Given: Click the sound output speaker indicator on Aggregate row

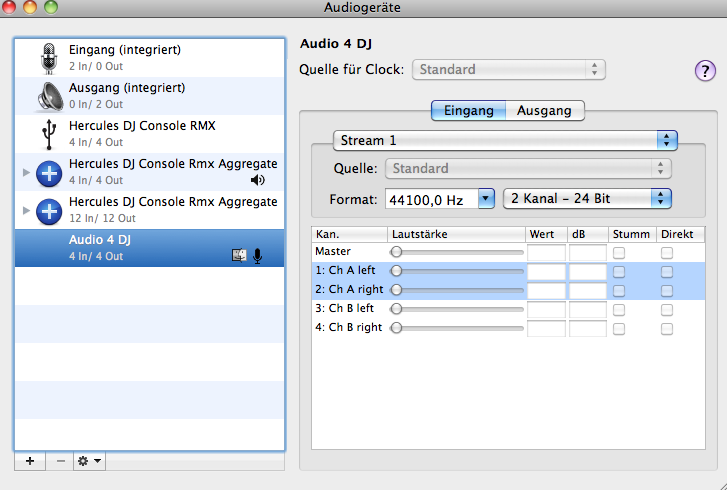Looking at the screenshot, I should pyautogui.click(x=257, y=180).
